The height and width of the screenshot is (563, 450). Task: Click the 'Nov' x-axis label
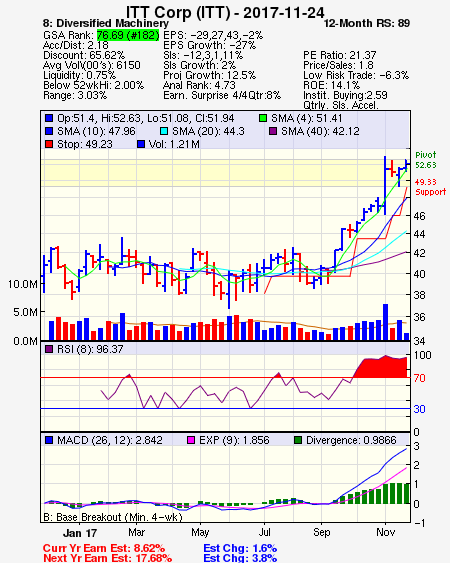click(x=385, y=532)
